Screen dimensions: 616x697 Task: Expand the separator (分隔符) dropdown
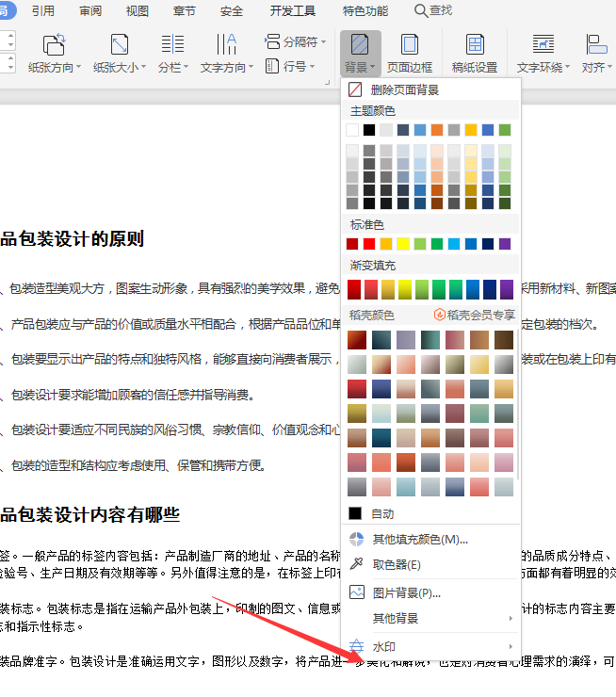point(293,42)
